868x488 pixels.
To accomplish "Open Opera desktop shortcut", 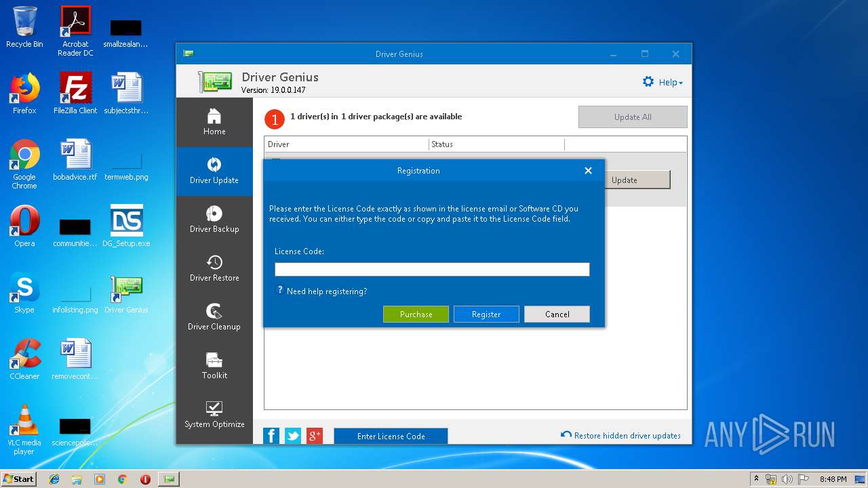I will tap(24, 226).
